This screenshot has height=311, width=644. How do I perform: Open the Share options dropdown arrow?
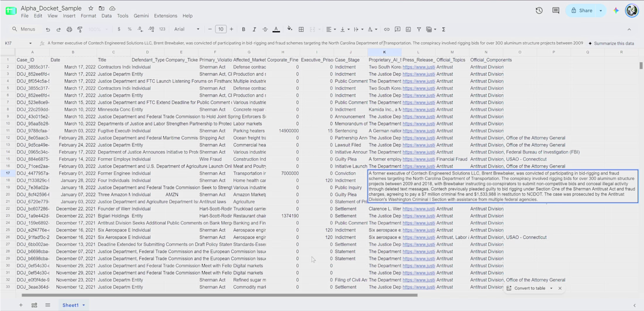[601, 11]
